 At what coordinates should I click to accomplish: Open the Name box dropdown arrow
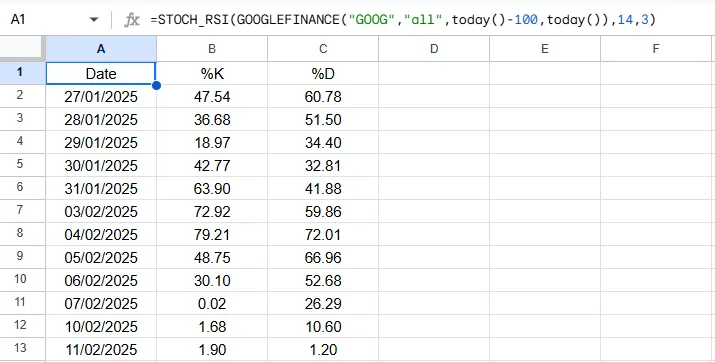pos(94,20)
